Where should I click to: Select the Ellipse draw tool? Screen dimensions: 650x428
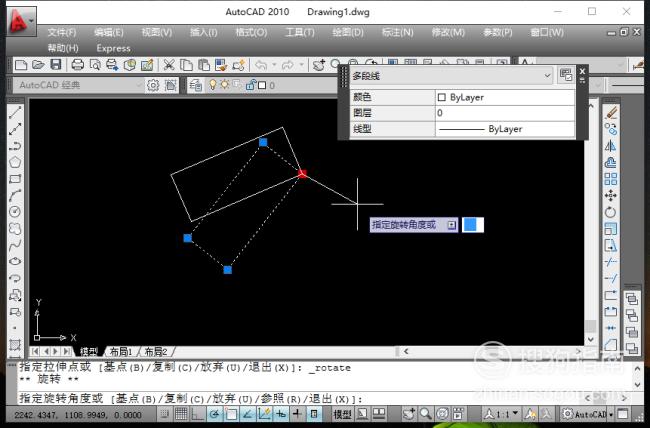tap(15, 262)
